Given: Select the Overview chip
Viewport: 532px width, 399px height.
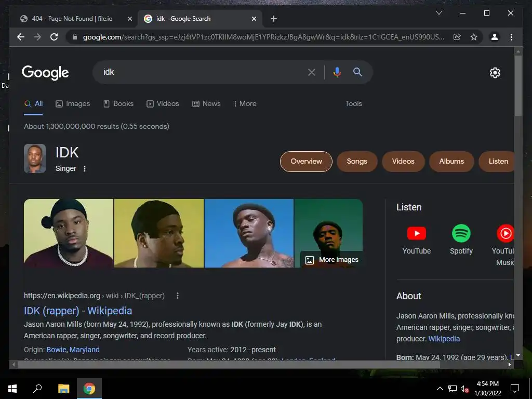Looking at the screenshot, I should click(306, 162).
